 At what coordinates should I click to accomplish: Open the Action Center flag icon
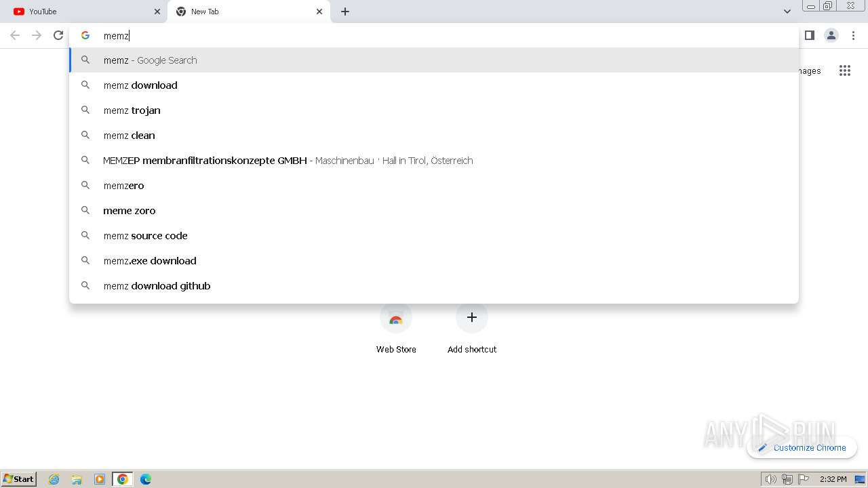pos(804,479)
